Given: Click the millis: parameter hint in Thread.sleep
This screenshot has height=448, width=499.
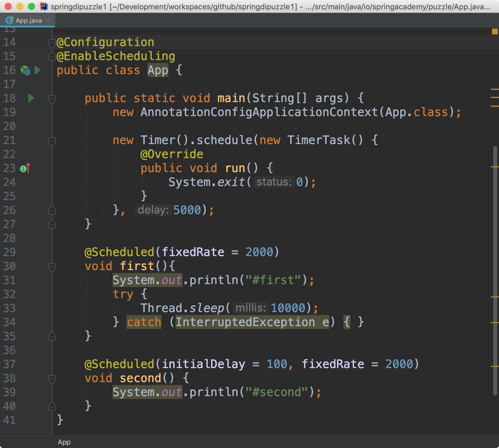Looking at the screenshot, I should (x=251, y=308).
